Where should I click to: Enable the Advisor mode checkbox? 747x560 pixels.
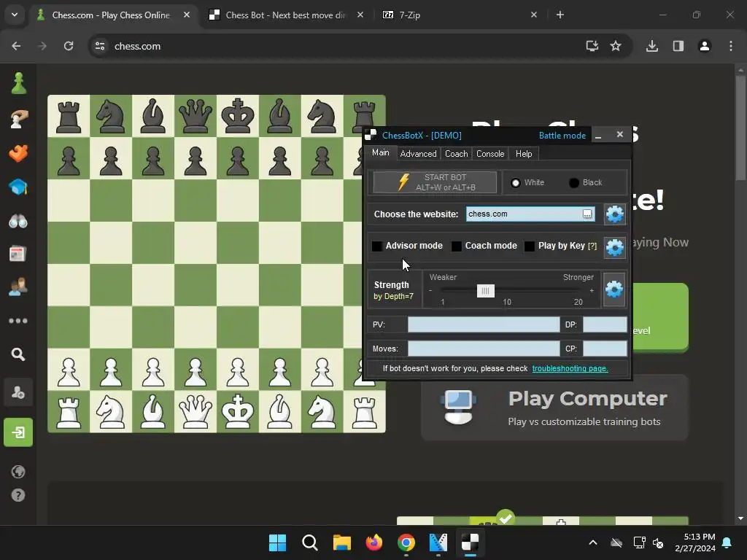coord(377,246)
